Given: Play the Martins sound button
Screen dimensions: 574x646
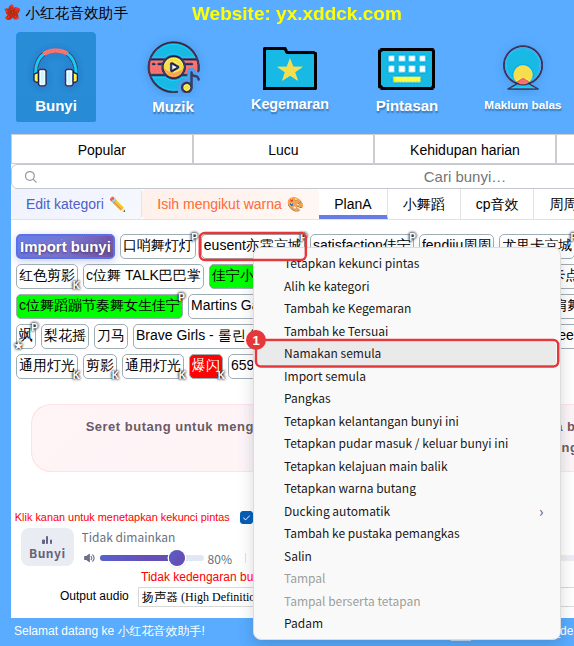Looking at the screenshot, I should 221,306.
